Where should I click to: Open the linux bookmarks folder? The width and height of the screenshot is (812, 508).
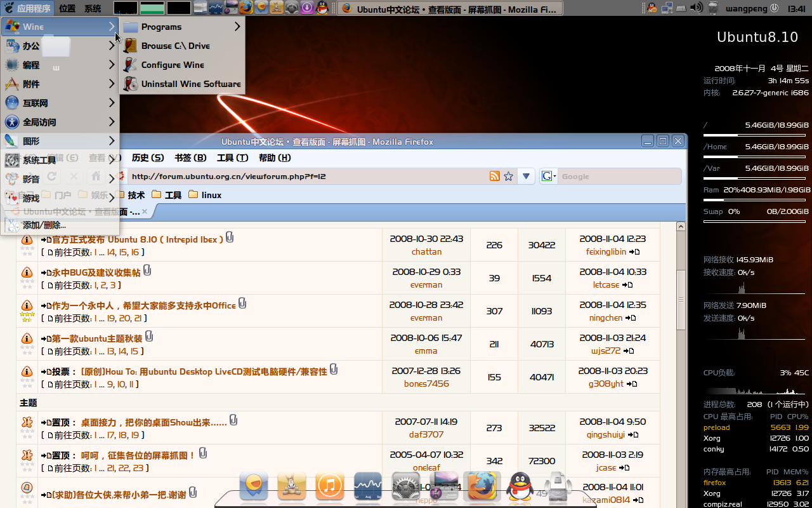pos(205,195)
